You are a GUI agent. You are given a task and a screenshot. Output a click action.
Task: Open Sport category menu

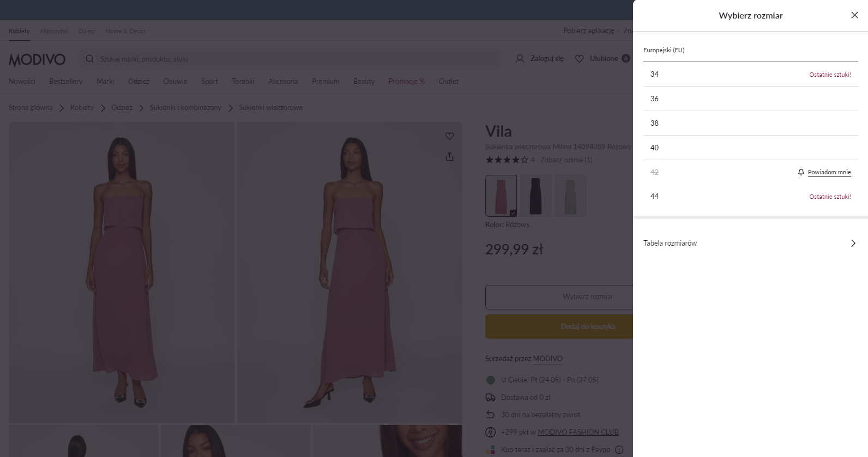pyautogui.click(x=209, y=81)
